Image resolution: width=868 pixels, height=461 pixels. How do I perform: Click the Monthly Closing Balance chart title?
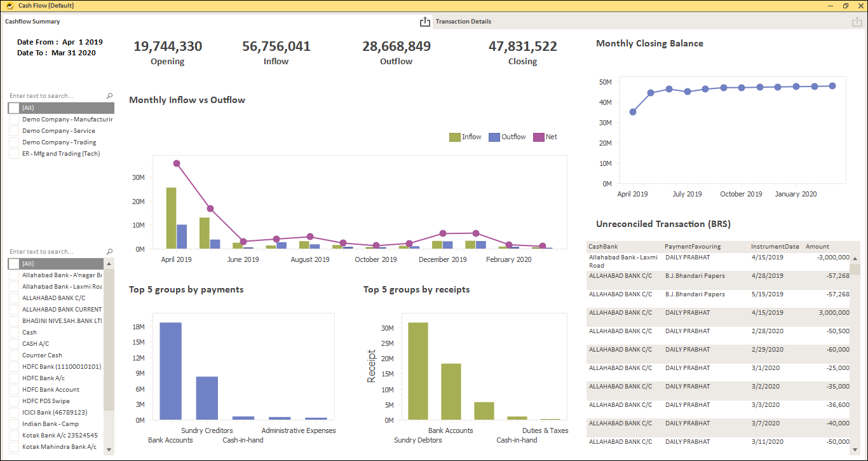click(x=649, y=43)
